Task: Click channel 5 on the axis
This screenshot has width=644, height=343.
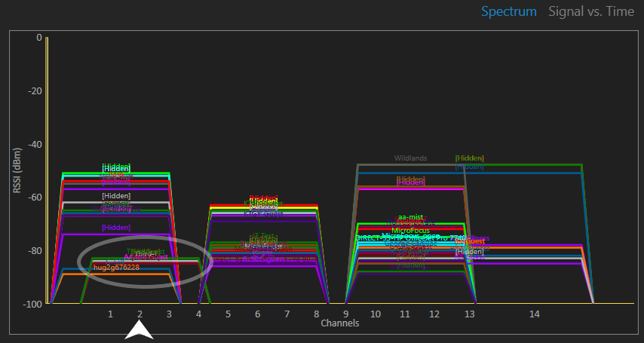Action: 228,314
